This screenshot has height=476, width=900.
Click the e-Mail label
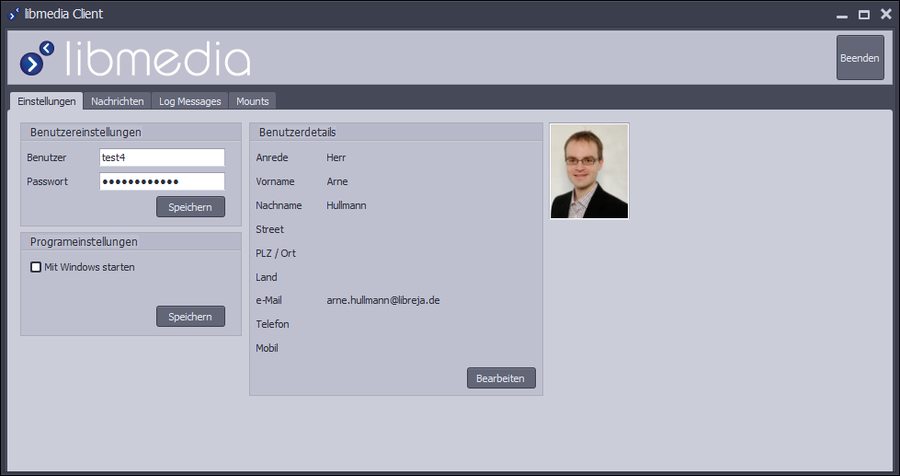[269, 300]
